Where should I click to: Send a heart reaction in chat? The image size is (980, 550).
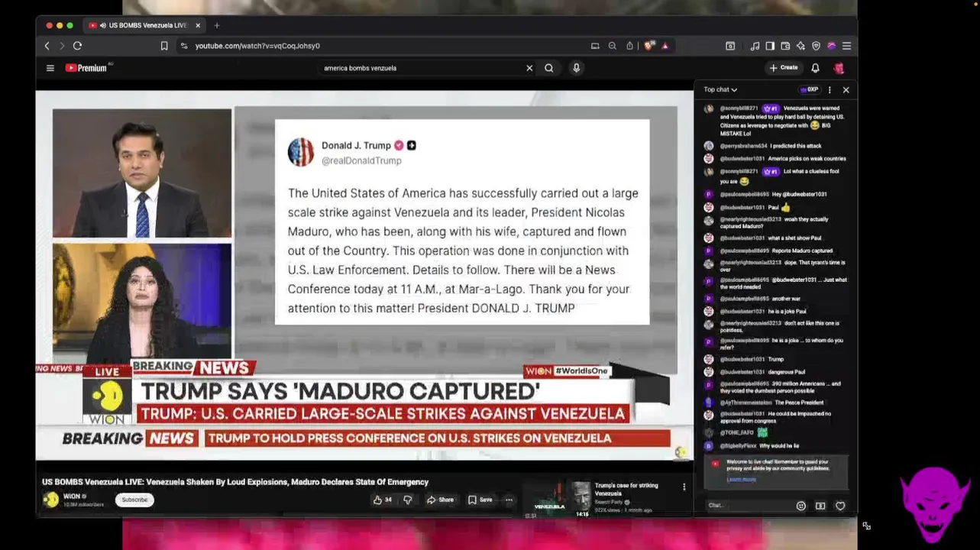840,506
